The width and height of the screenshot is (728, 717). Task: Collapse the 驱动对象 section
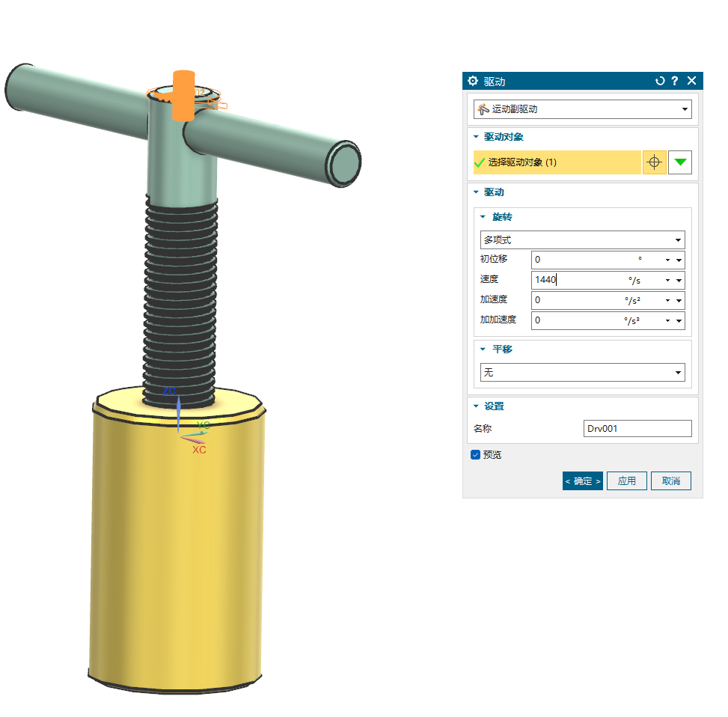coord(475,137)
